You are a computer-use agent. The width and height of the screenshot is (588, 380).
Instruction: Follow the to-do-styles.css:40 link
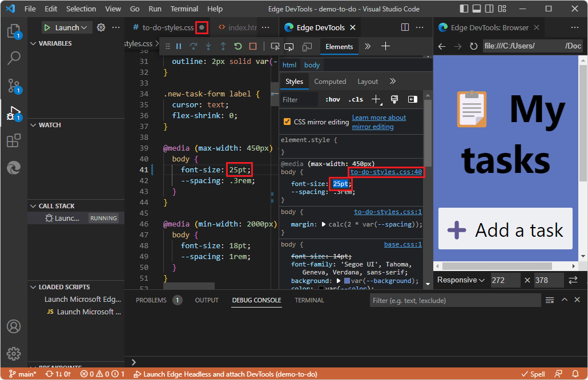[x=386, y=172]
